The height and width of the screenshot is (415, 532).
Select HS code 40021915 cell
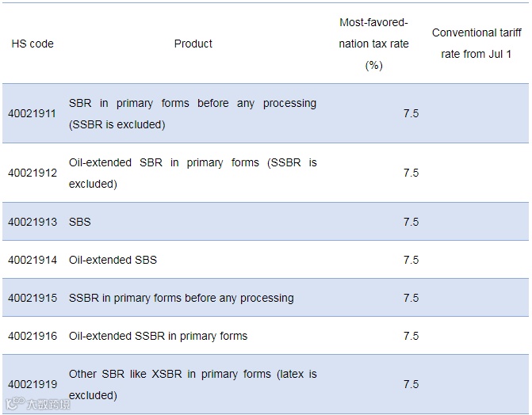(33, 298)
